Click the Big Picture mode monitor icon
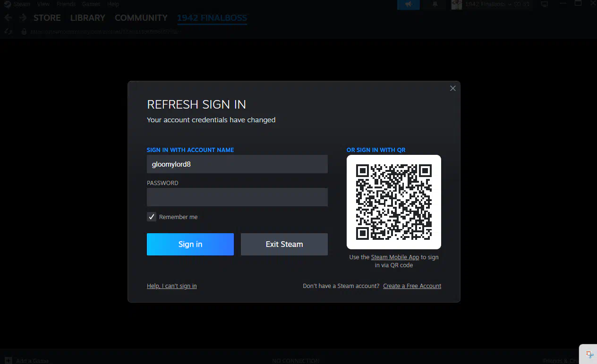This screenshot has height=364, width=597. [x=545, y=4]
